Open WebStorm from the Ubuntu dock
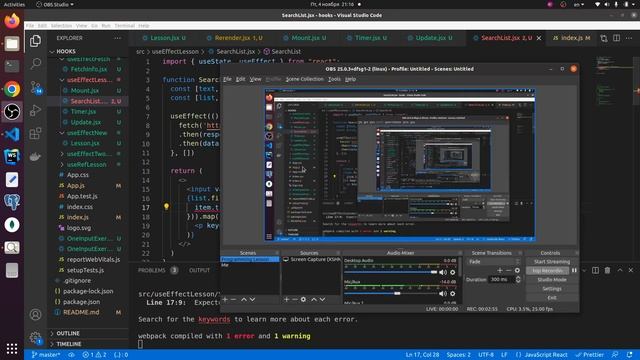 [12, 157]
